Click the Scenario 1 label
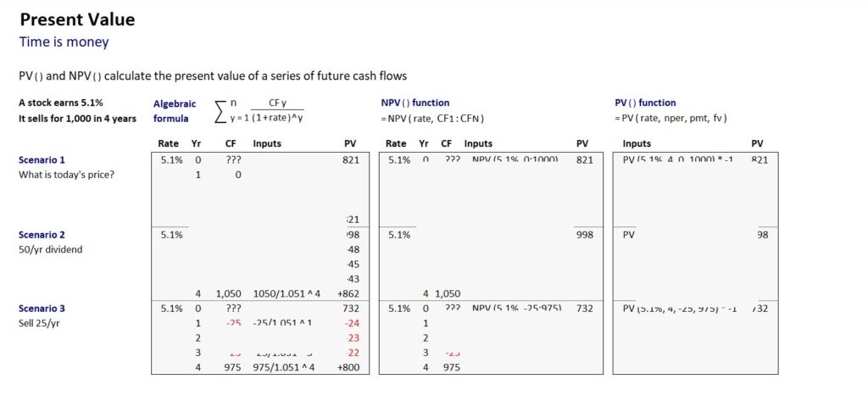The width and height of the screenshot is (868, 407). pyautogui.click(x=42, y=159)
